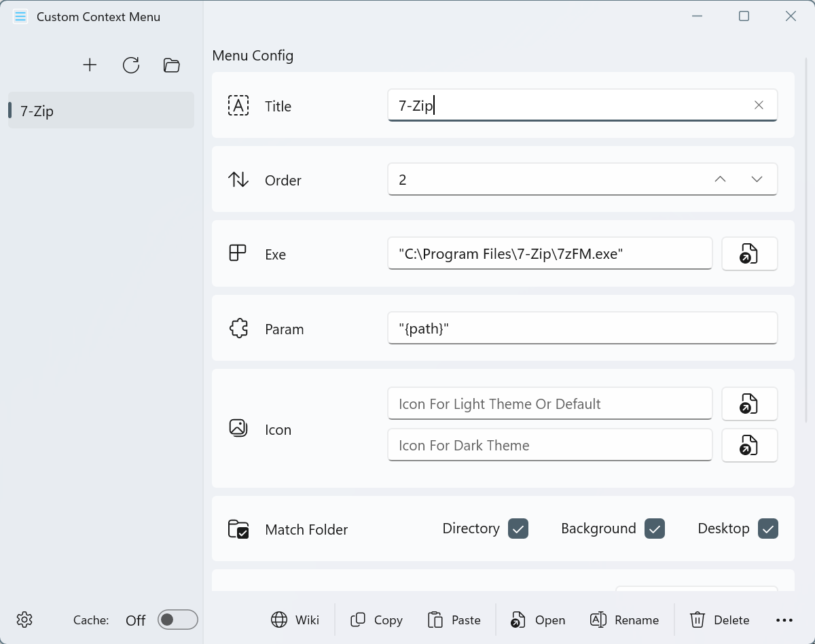Create a new context menu entry

pos(90,65)
